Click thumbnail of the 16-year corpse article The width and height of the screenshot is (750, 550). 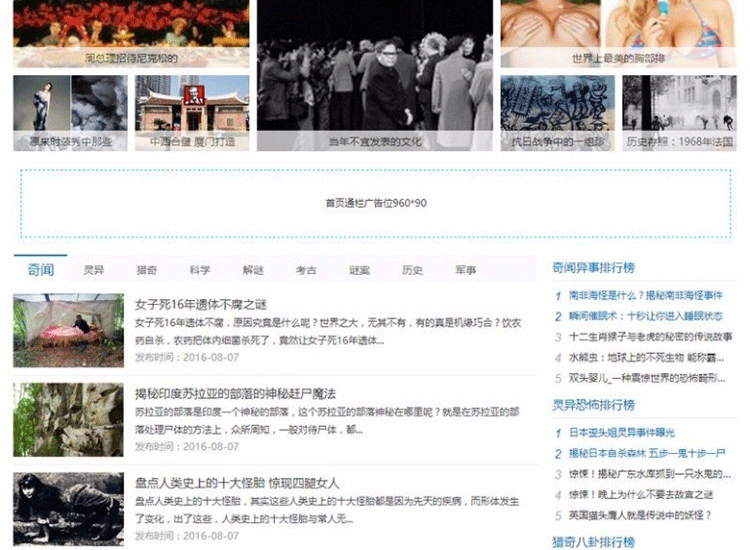68,330
